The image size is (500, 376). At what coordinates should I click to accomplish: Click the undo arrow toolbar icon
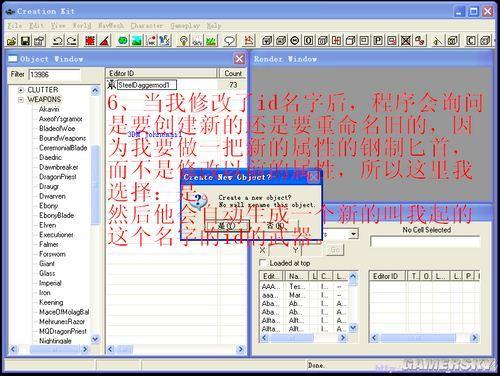(x=58, y=41)
